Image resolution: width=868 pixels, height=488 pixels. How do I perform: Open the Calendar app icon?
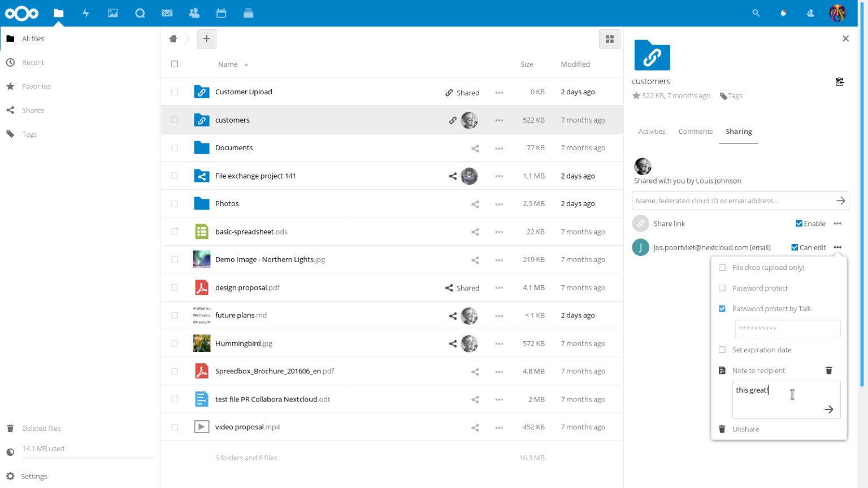tap(221, 13)
